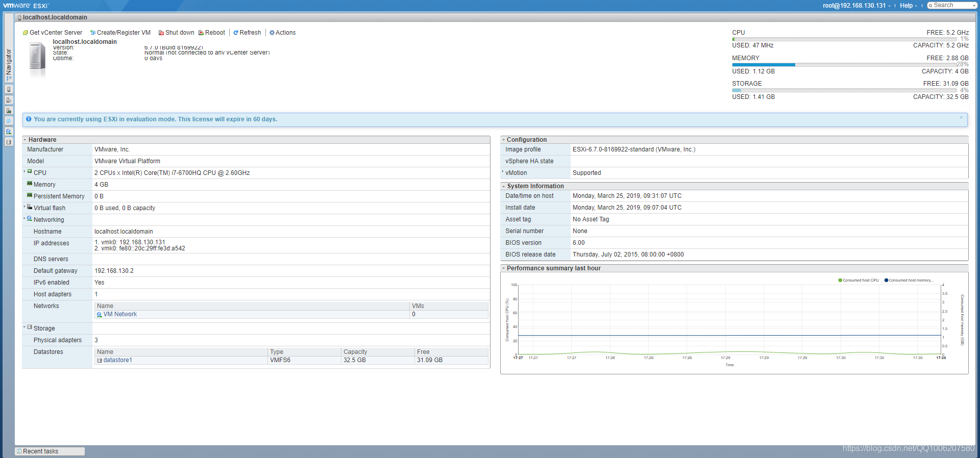Image resolution: width=980 pixels, height=458 pixels.
Task: Expand the CPU hardware row
Action: click(24, 172)
